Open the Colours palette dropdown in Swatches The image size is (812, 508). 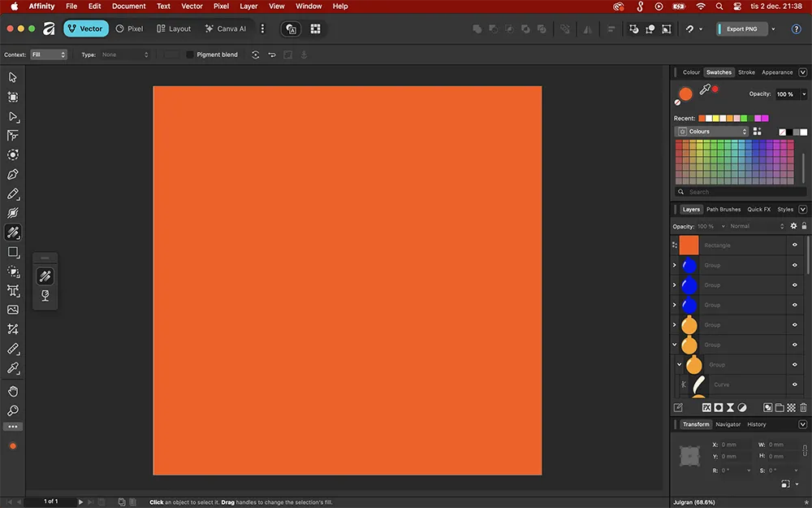pos(711,131)
